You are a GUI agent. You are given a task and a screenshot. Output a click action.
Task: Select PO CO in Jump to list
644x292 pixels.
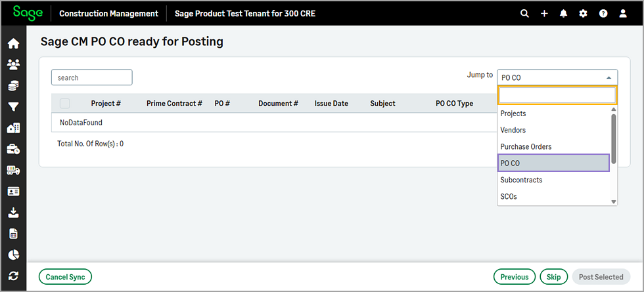point(553,163)
